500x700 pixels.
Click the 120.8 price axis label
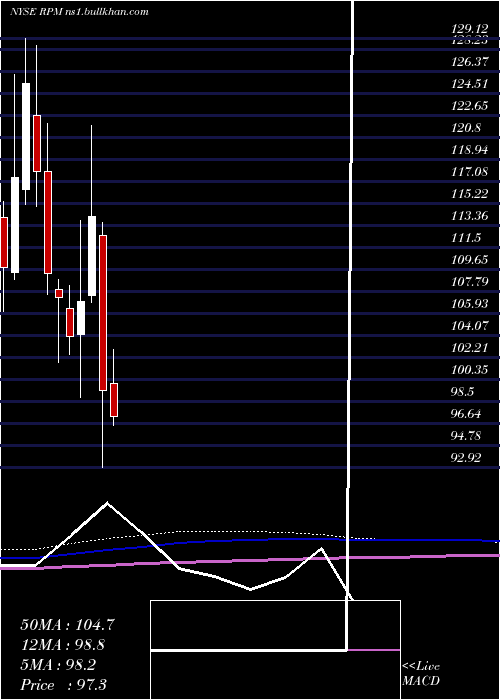[466, 128]
